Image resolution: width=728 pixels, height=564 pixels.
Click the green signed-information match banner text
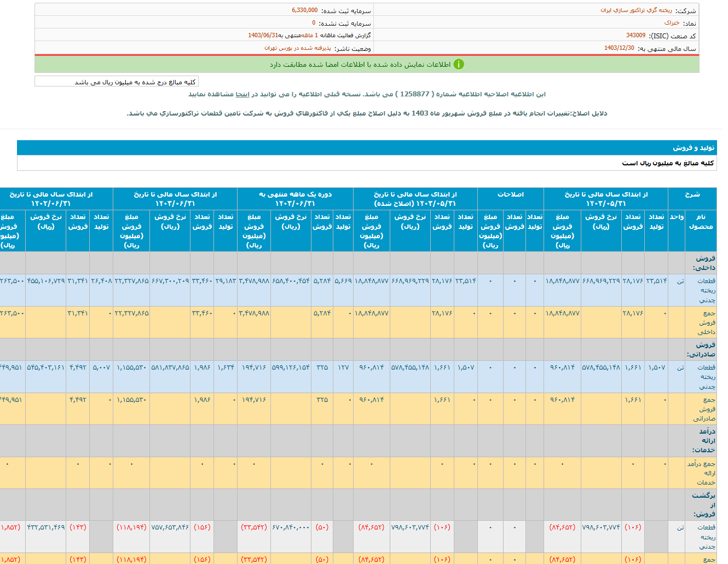[360, 65]
